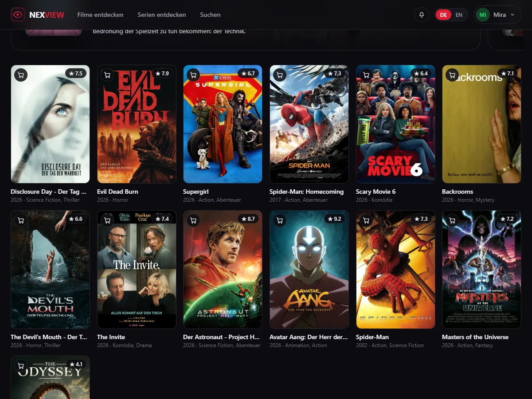Image resolution: width=532 pixels, height=399 pixels.
Task: Add Scary Movie 6 to cart
Action: coord(366,75)
